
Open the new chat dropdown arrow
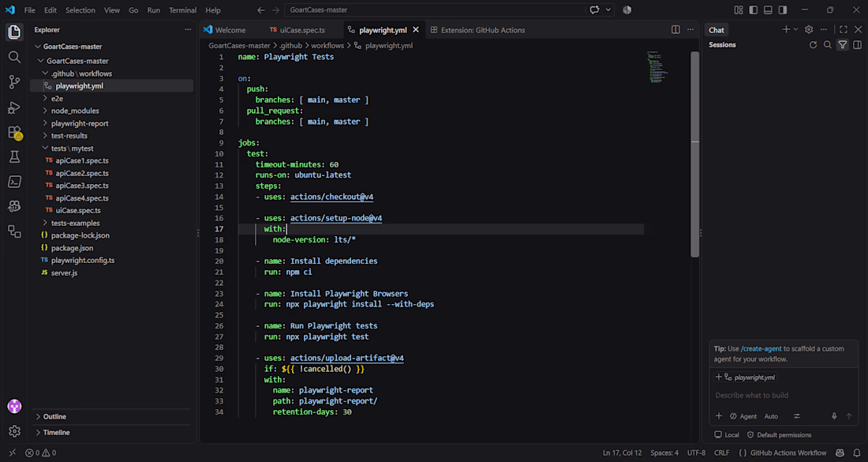click(x=796, y=30)
